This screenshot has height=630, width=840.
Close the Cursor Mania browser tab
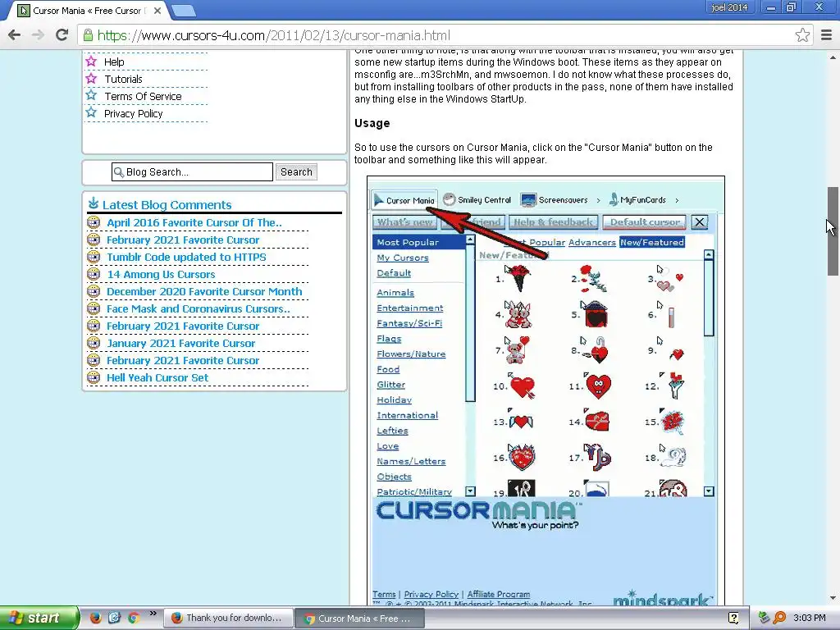[157, 10]
